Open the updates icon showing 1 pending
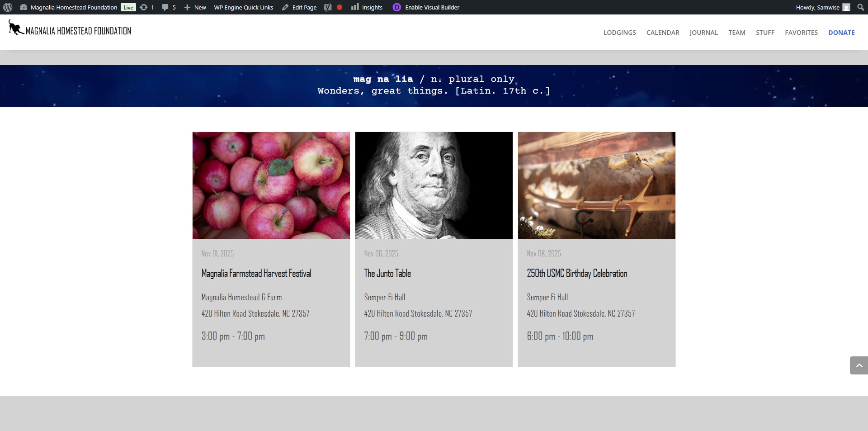 [x=147, y=7]
